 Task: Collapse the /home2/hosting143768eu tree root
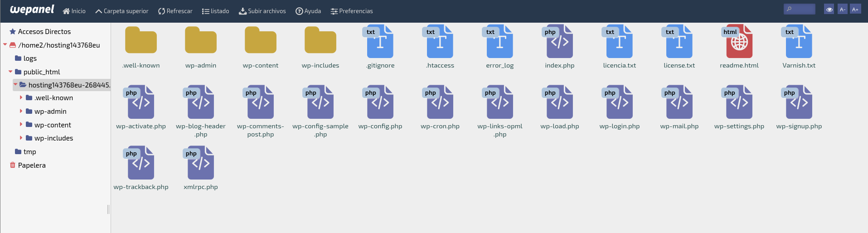click(5, 45)
